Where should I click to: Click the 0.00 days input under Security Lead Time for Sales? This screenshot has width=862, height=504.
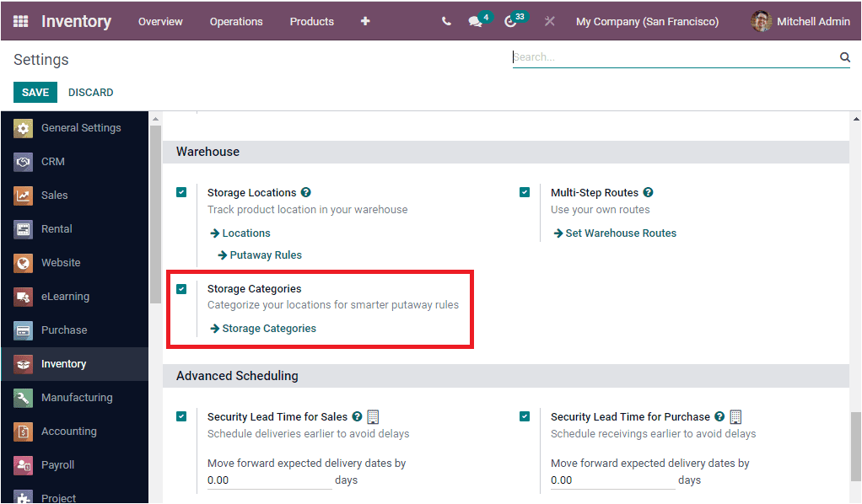[x=268, y=480]
